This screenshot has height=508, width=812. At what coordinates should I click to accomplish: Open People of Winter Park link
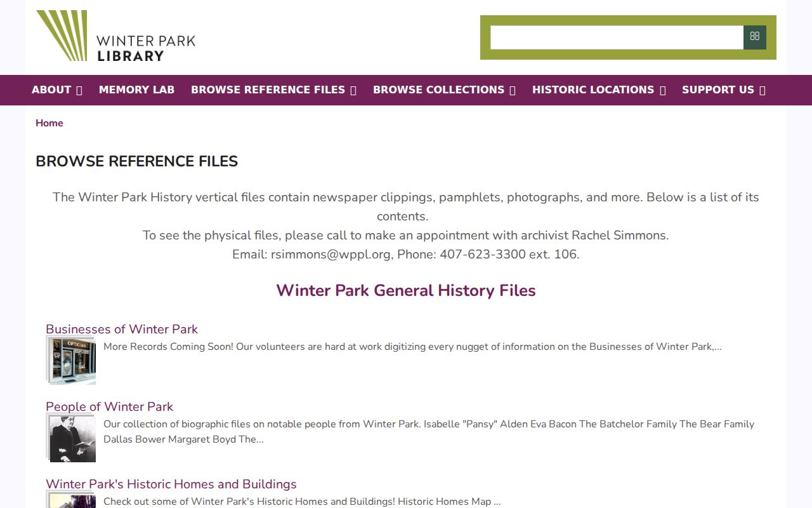pyautogui.click(x=109, y=406)
